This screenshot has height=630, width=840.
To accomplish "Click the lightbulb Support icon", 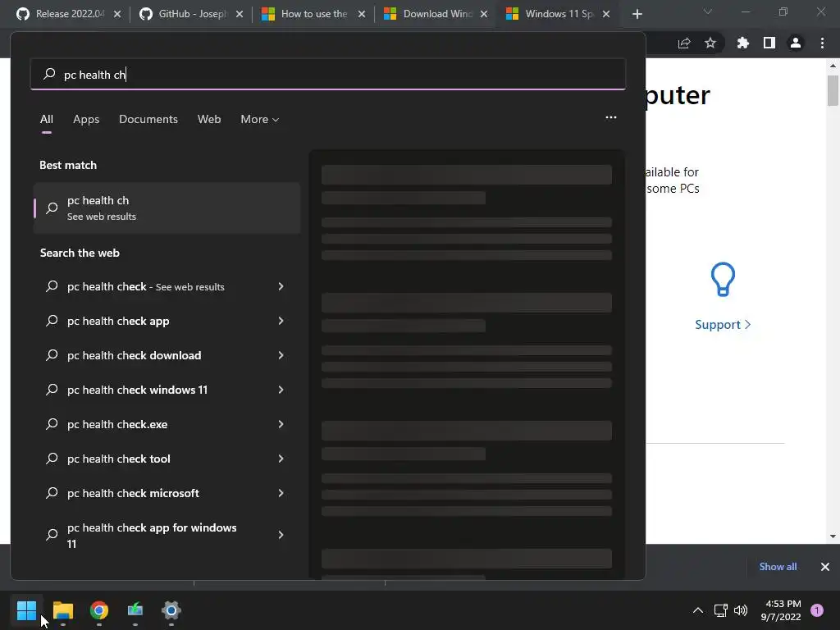I will [x=723, y=279].
